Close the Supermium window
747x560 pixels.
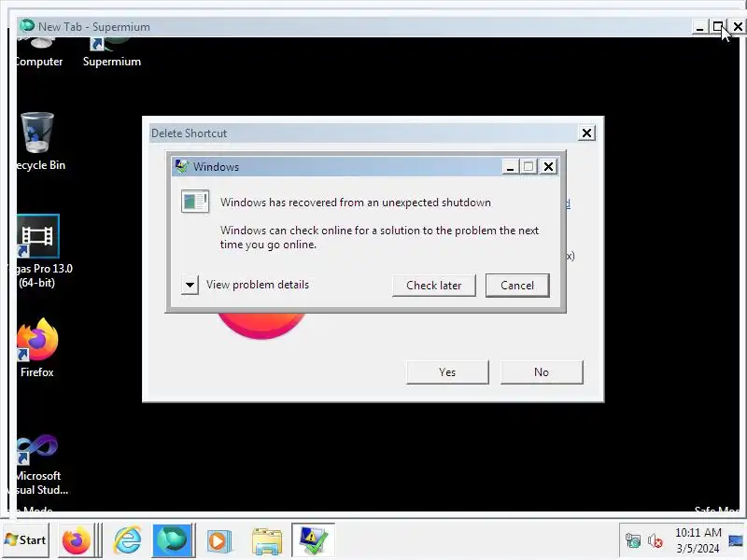(738, 27)
